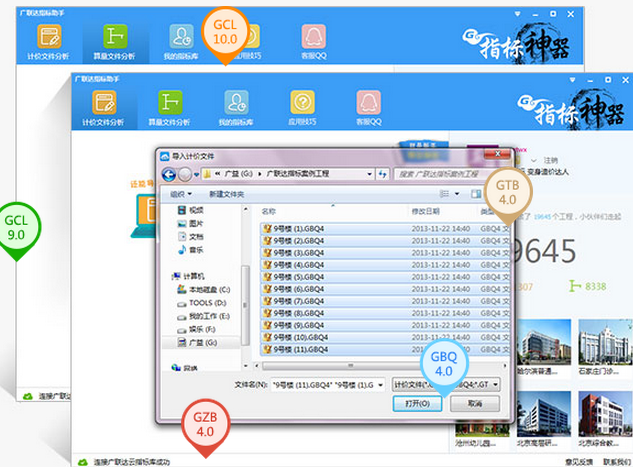633x467 pixels.
Task: Select file 9号楼 (2).GBQ4
Action: click(385, 241)
